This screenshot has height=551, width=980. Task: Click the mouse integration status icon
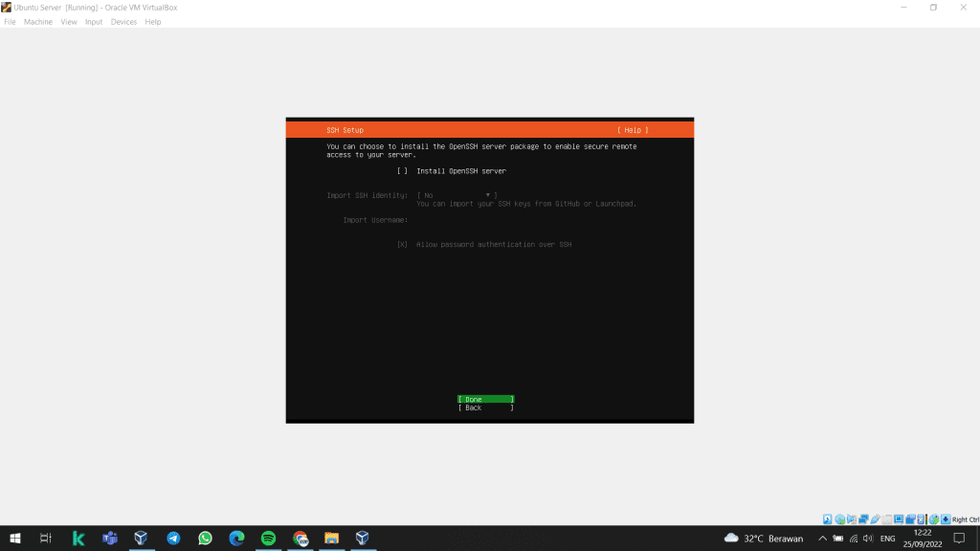[934, 519]
